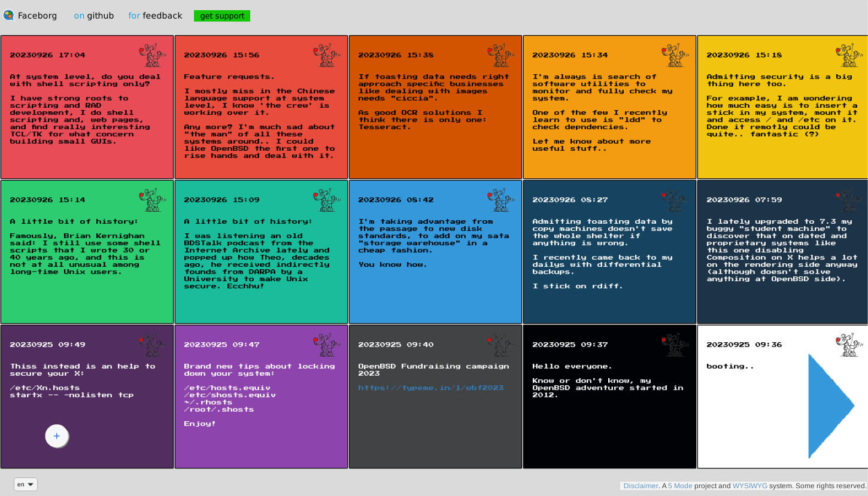Click mascot icon on 15:56 Feature requests post

[x=325, y=55]
